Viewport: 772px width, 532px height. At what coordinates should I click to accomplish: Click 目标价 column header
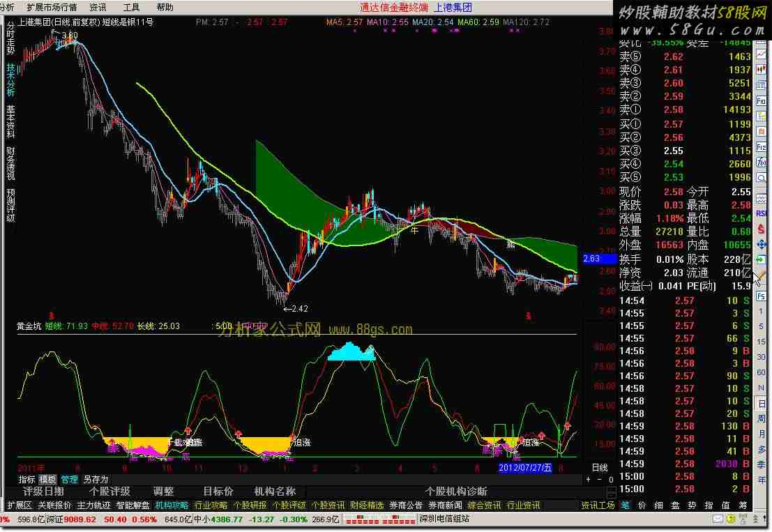point(218,492)
